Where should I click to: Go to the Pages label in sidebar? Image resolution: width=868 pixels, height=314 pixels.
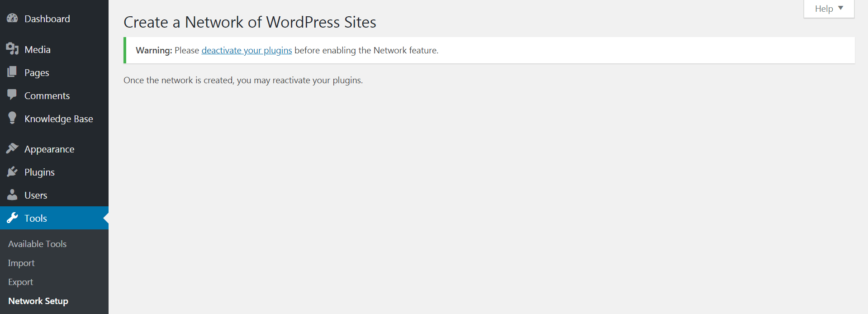[x=37, y=73]
